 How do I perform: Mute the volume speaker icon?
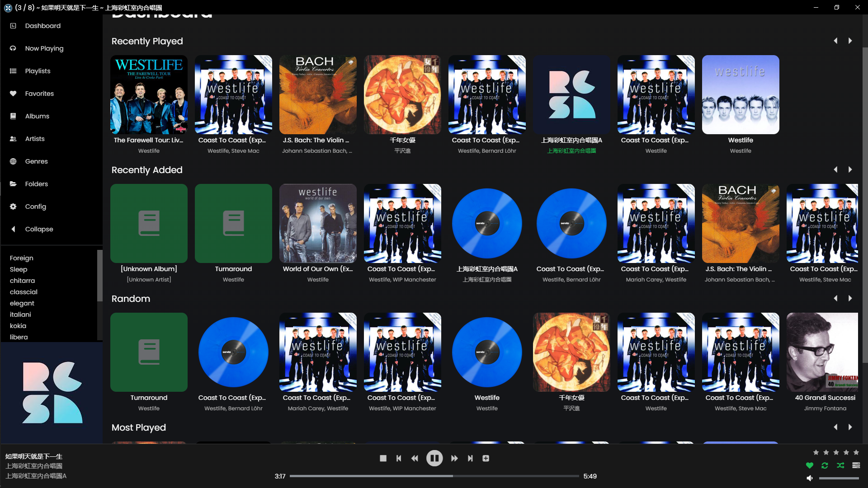(x=810, y=478)
